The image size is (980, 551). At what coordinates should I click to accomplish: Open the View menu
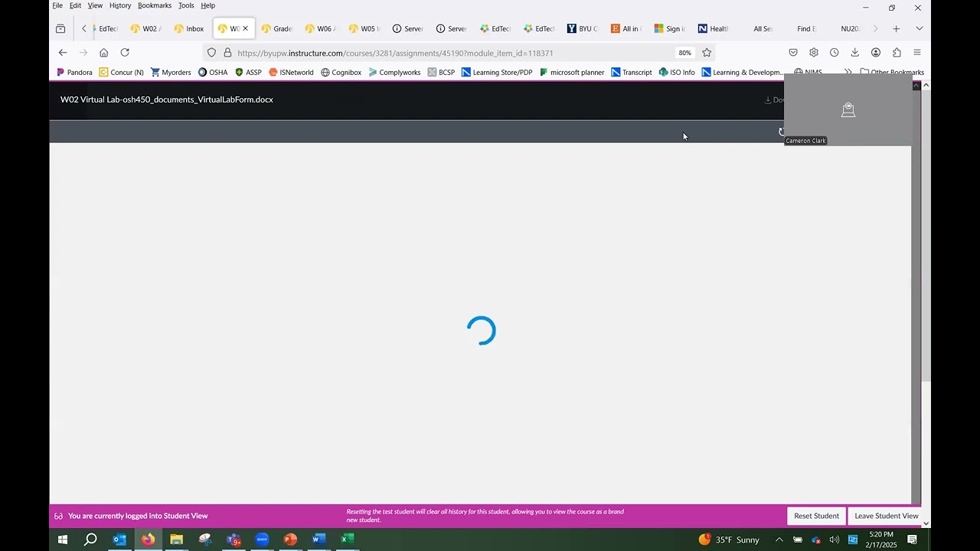(95, 5)
